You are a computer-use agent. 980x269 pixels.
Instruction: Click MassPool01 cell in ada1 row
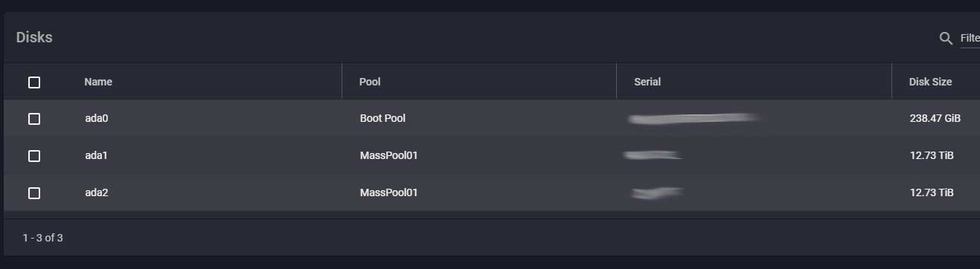pos(389,156)
